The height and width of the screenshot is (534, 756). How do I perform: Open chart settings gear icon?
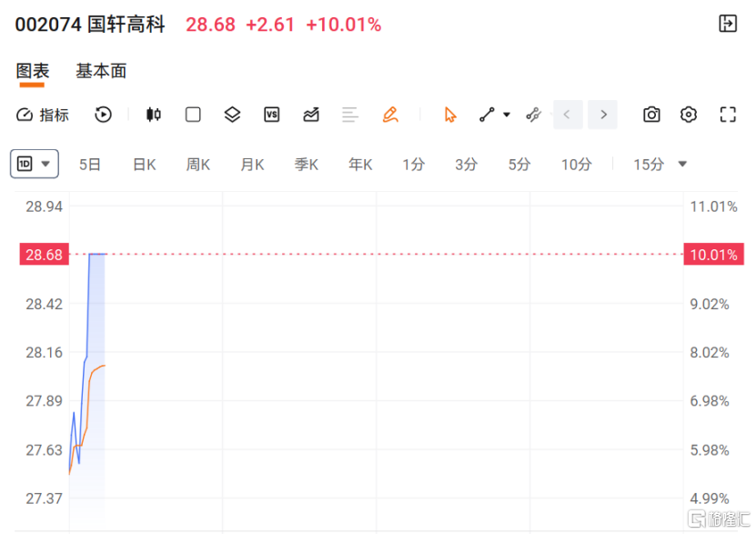pyautogui.click(x=689, y=115)
